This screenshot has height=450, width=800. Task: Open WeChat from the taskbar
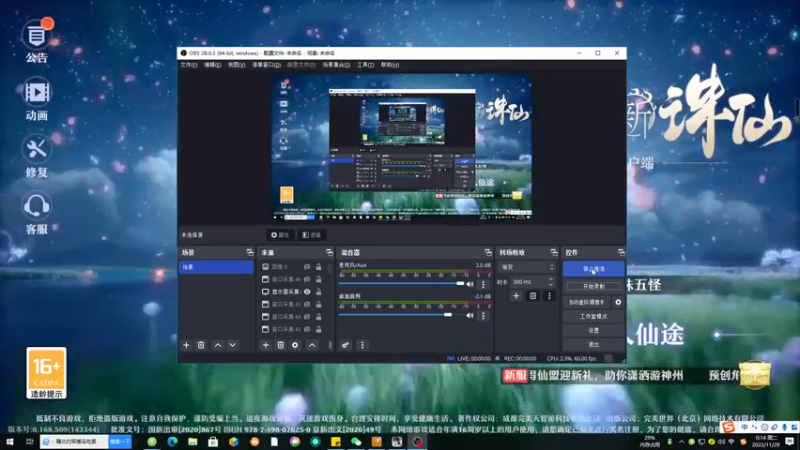coord(356,442)
